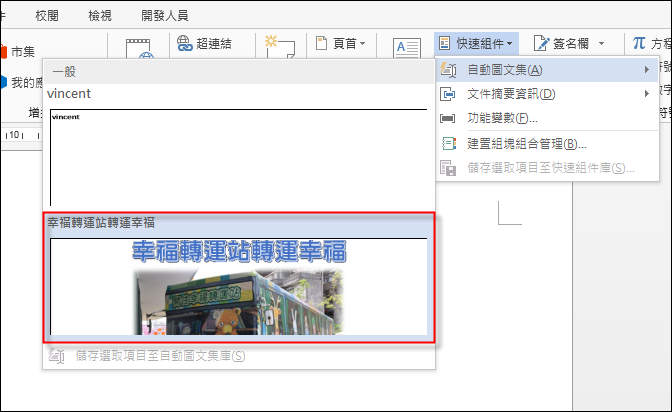Viewport: 672px width, 412px height.
Task: Click the 市集 store button
Action: tap(18, 52)
